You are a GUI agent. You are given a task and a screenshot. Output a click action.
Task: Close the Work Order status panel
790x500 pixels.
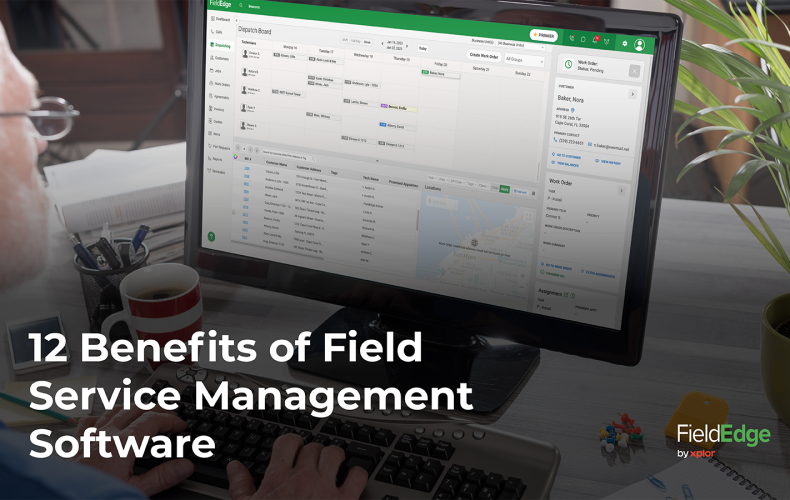click(634, 71)
